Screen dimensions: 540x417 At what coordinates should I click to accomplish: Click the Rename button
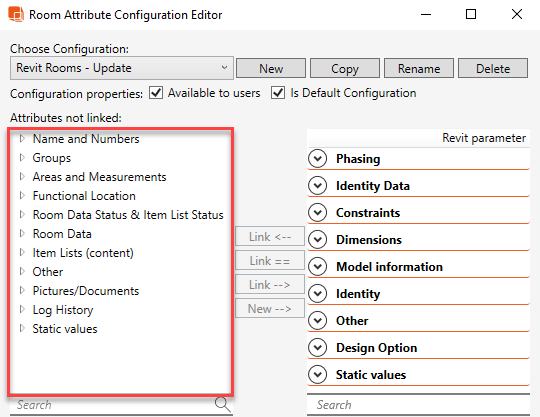click(419, 68)
